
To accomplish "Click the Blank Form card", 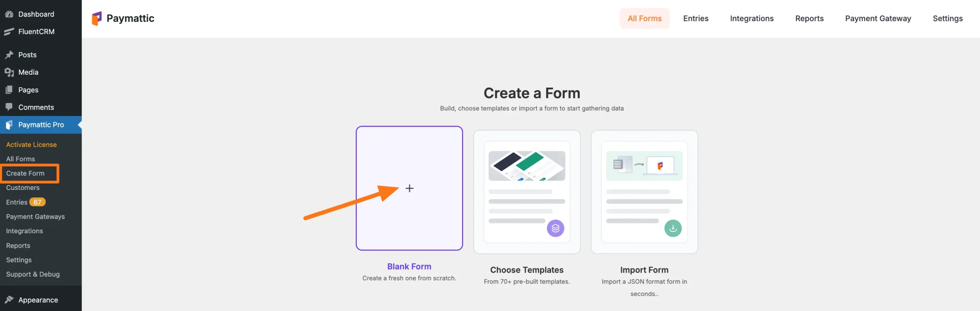I will tap(409, 188).
